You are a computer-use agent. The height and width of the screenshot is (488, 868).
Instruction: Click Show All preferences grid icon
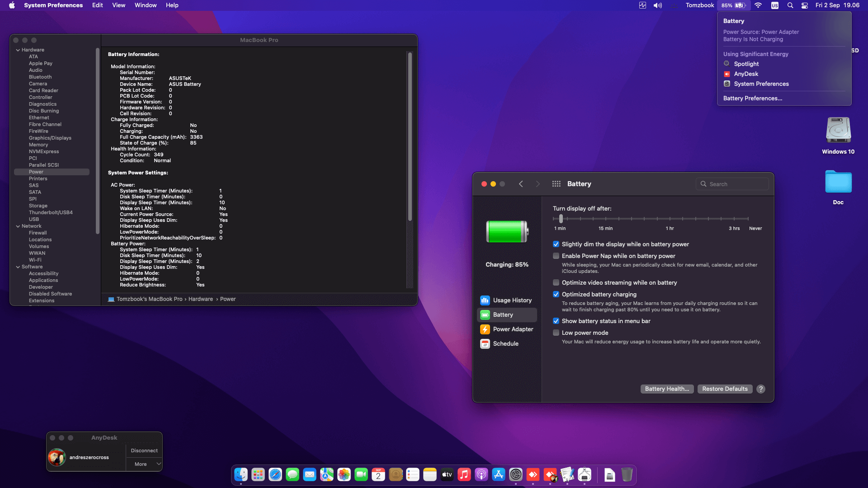556,184
